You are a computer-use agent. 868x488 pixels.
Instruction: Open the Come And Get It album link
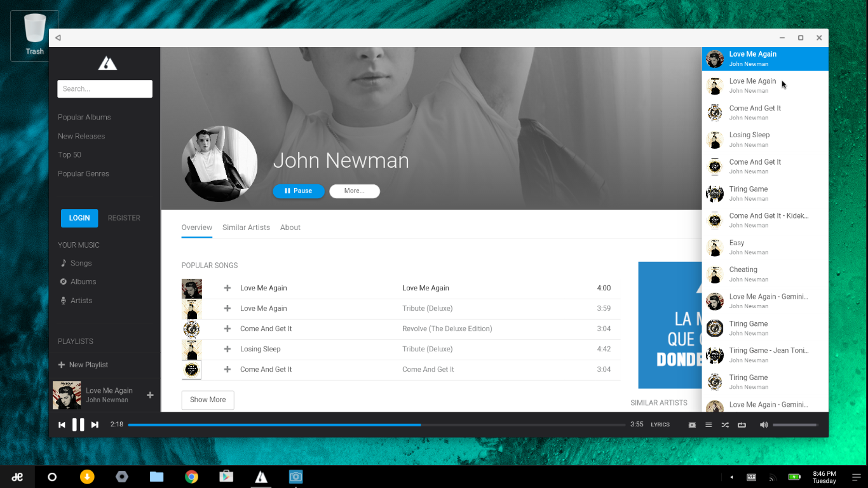(x=428, y=370)
